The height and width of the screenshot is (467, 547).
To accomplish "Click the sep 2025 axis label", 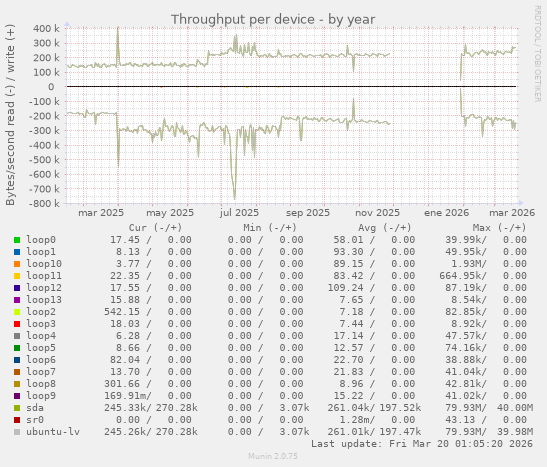I will point(308,213).
